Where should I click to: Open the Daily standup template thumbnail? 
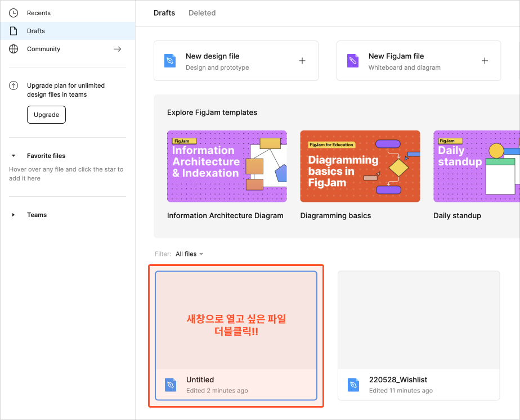[477, 166]
